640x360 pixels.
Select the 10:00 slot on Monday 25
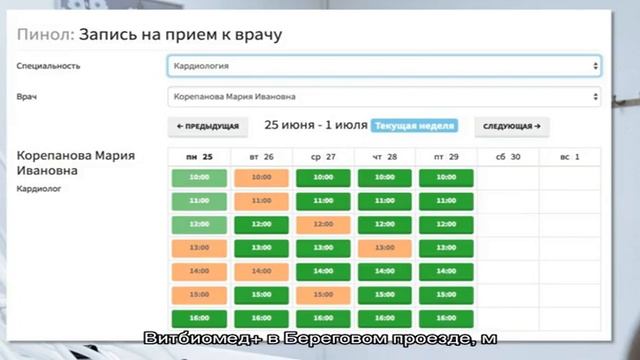pyautogui.click(x=199, y=178)
